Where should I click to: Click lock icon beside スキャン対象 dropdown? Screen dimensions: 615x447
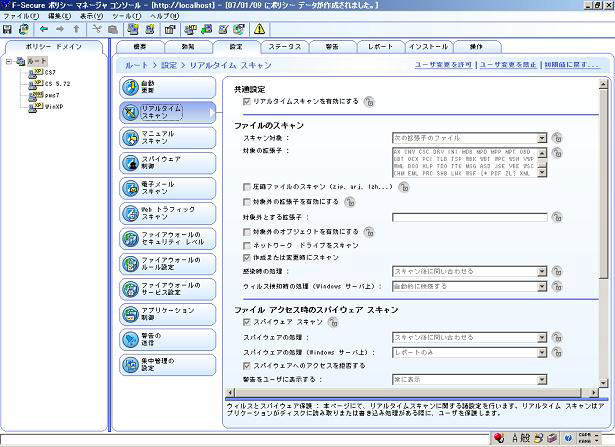[557, 138]
